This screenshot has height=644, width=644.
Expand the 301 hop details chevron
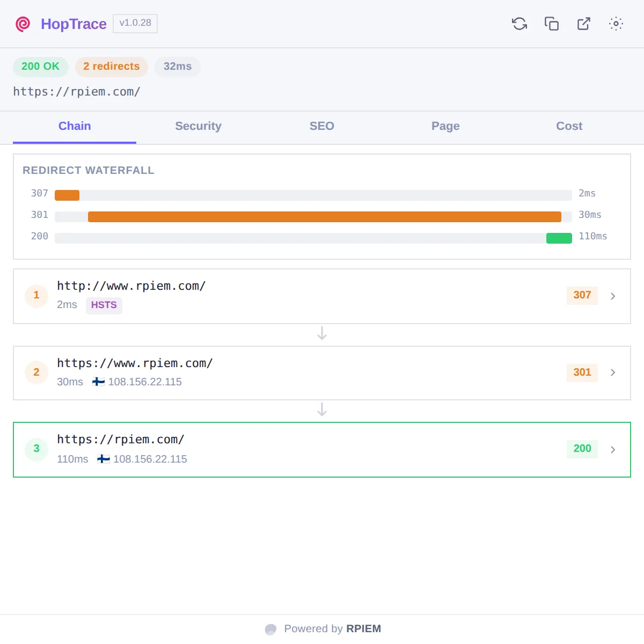click(613, 372)
